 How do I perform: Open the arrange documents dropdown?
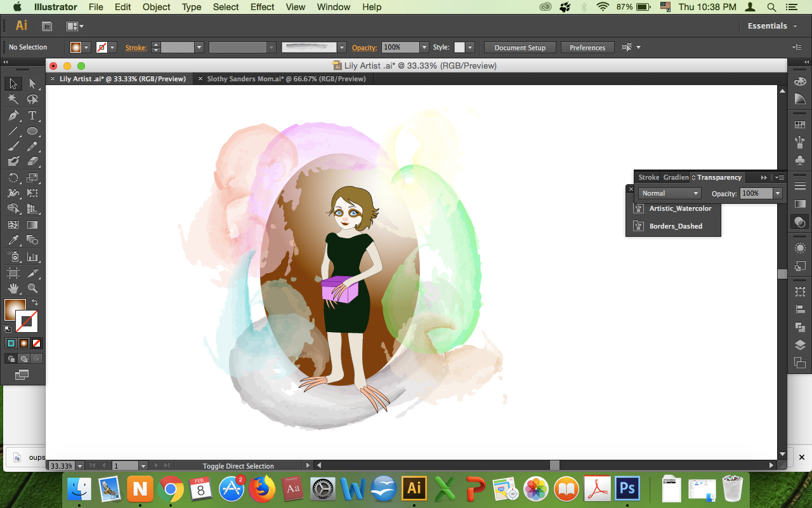tap(75, 26)
